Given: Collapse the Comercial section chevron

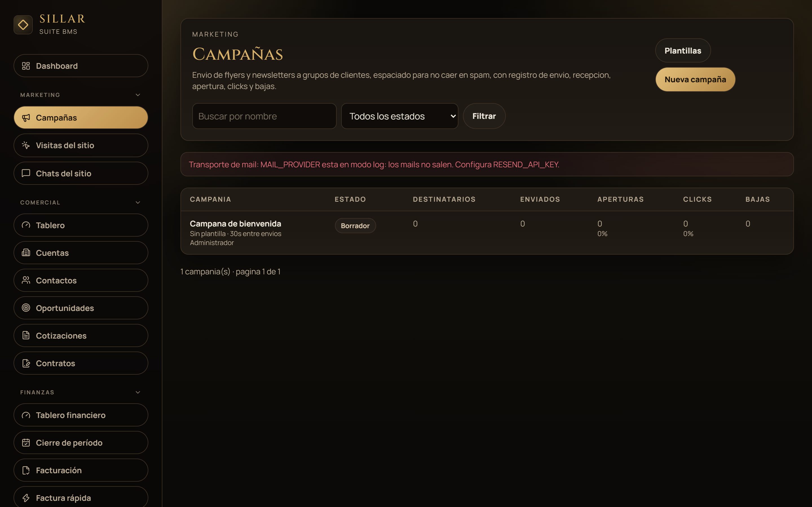Looking at the screenshot, I should point(138,203).
